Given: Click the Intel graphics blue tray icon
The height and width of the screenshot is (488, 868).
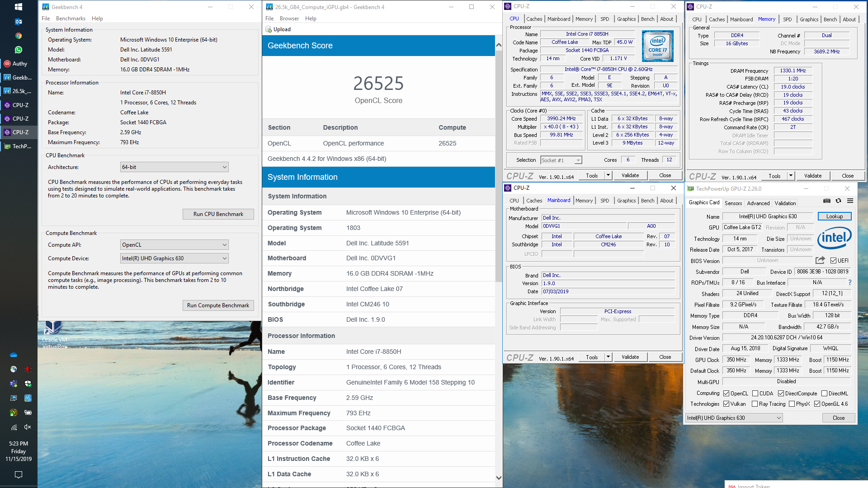Looking at the screenshot, I should 28,398.
